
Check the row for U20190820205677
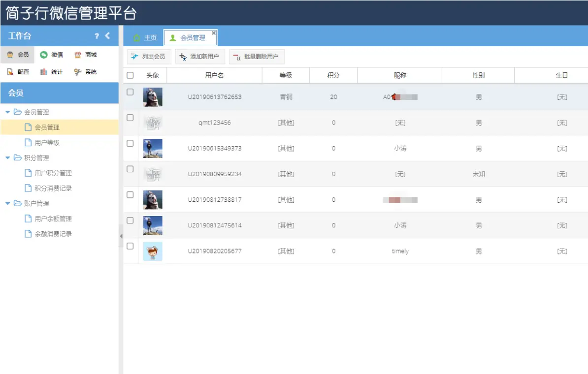point(130,246)
